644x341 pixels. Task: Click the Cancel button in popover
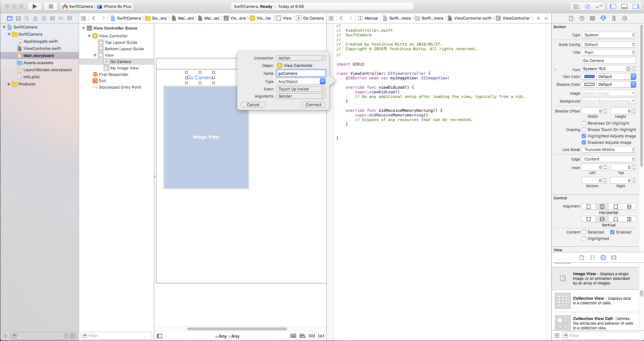coord(253,105)
